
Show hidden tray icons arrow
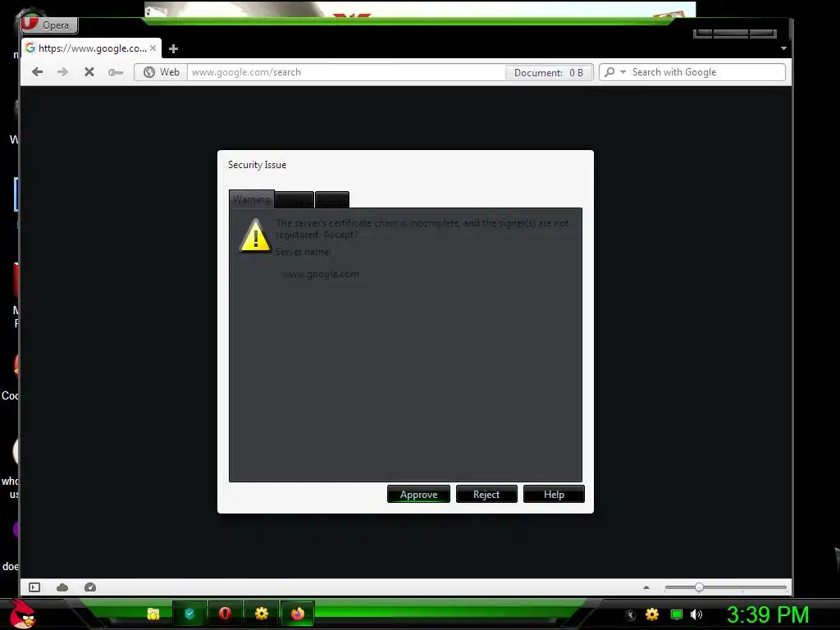[631, 615]
